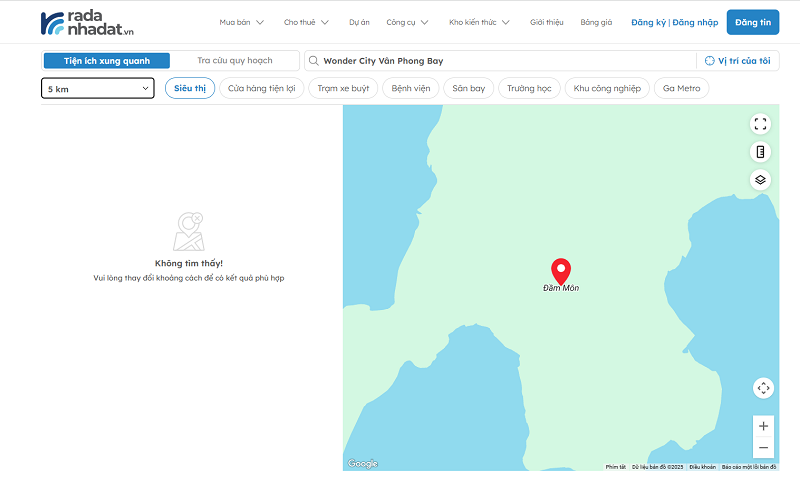
Task: Click the Đầm Môn map label
Action: point(561,288)
